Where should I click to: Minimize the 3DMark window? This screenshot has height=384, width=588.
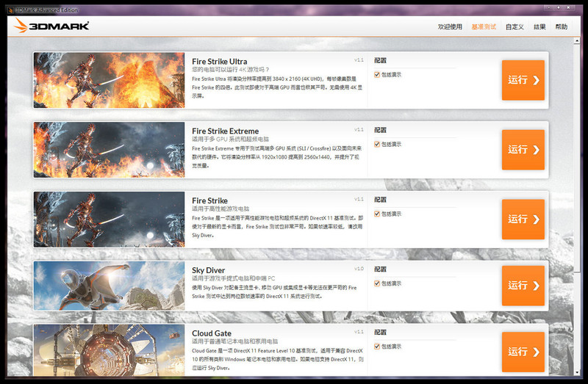click(548, 7)
